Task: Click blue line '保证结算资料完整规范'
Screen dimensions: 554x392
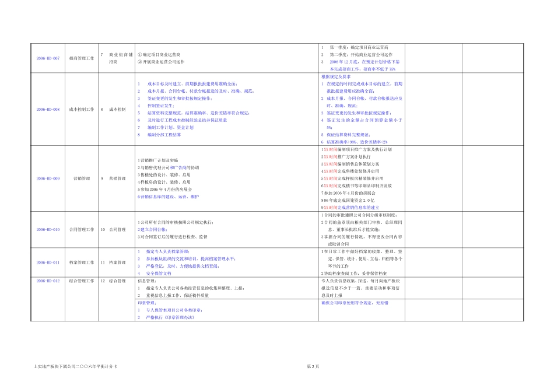Action: tap(349, 135)
